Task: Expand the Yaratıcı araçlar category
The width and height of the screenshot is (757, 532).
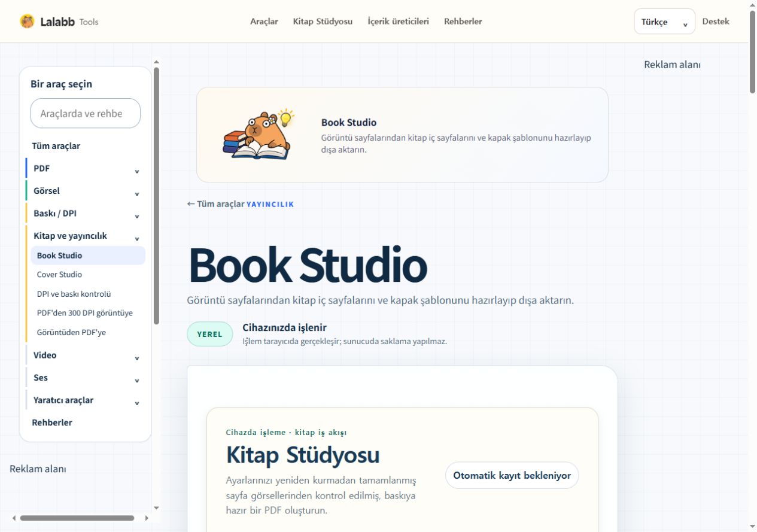Action: [x=86, y=400]
